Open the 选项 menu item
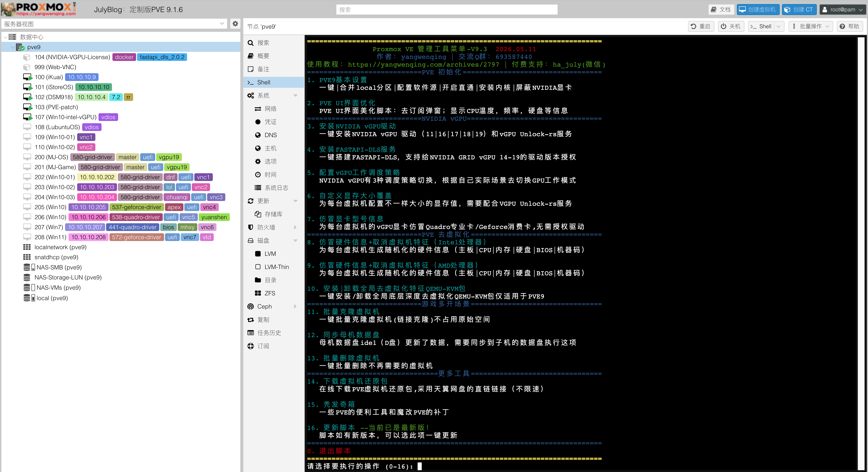This screenshot has width=868, height=472. [x=274, y=162]
